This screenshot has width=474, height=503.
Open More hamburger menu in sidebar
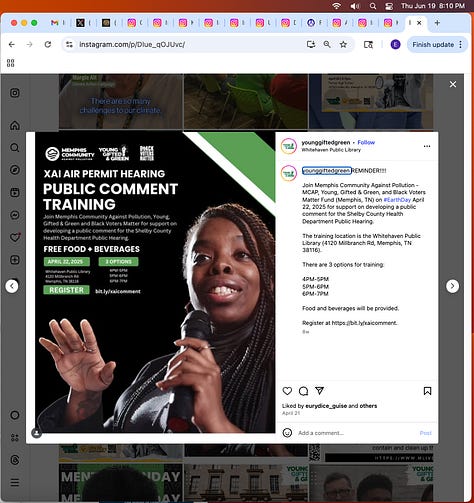pyautogui.click(x=15, y=482)
